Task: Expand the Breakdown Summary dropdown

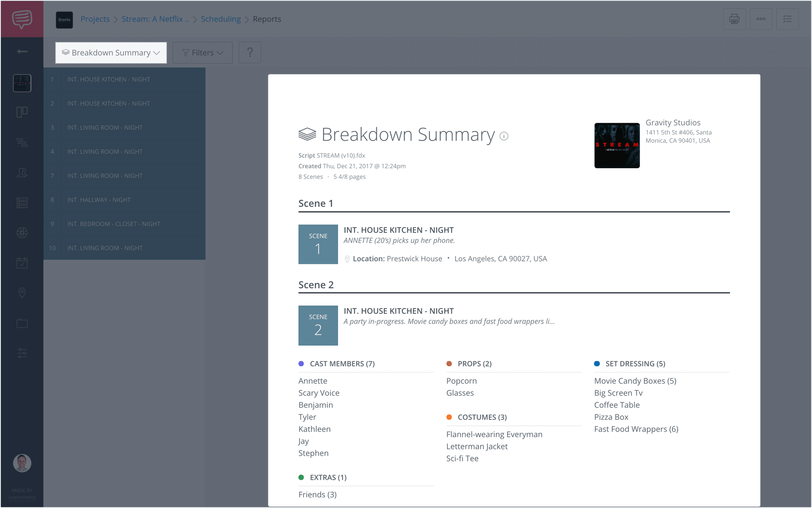Action: click(x=111, y=53)
